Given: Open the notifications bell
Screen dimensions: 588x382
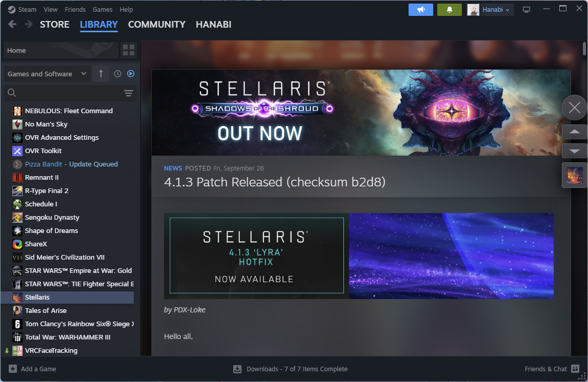Looking at the screenshot, I should point(449,10).
